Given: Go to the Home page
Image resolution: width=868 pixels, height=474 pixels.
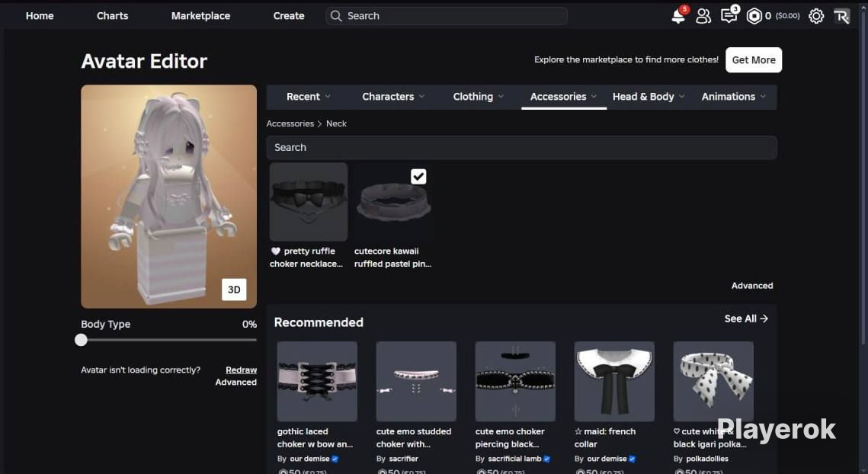Looking at the screenshot, I should pos(40,16).
